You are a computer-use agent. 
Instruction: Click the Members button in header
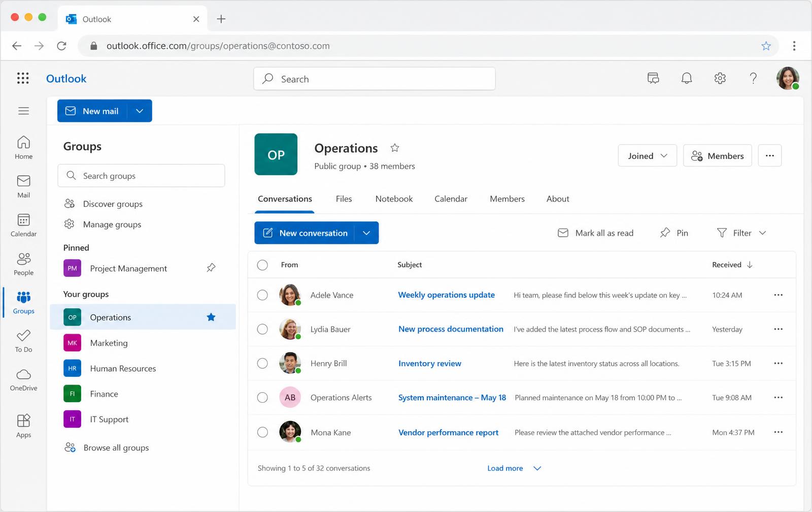coord(718,155)
